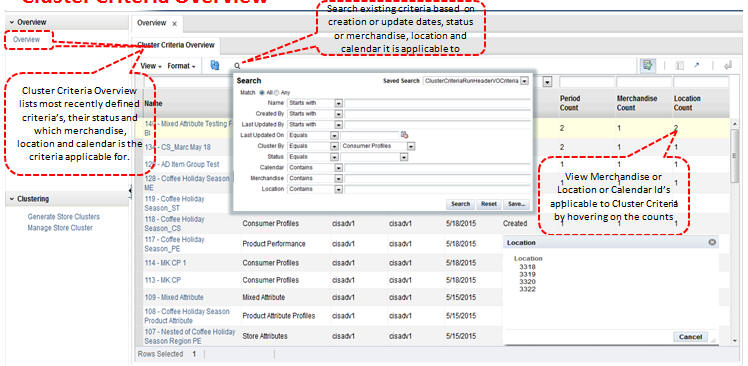
Task: Switch to the Overview tab
Action: 151,23
